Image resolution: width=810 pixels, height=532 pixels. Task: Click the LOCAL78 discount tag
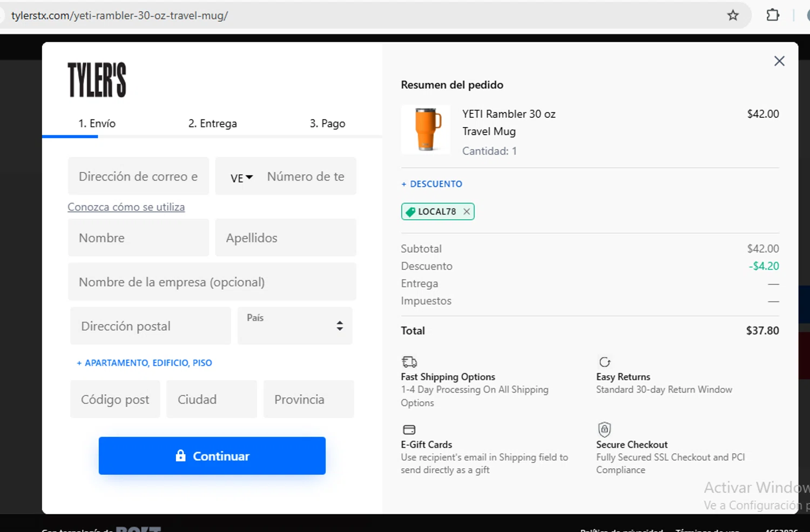[437, 212]
